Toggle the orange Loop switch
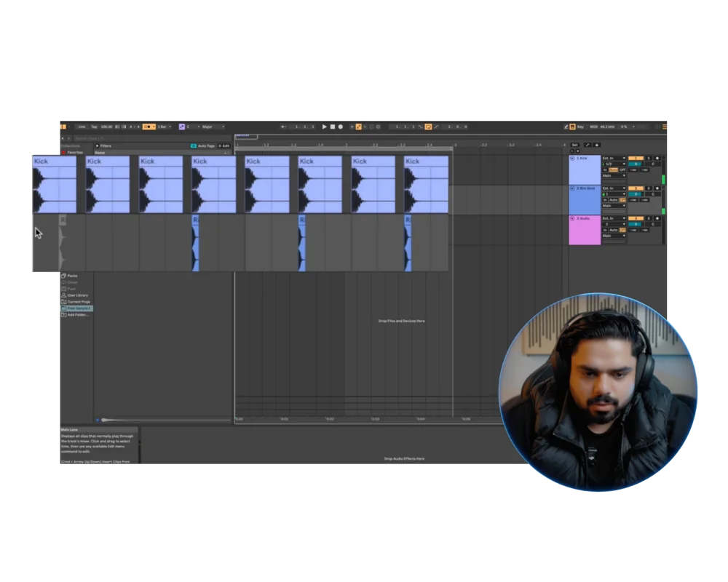Screen dimensions: 728x582 tap(428, 127)
